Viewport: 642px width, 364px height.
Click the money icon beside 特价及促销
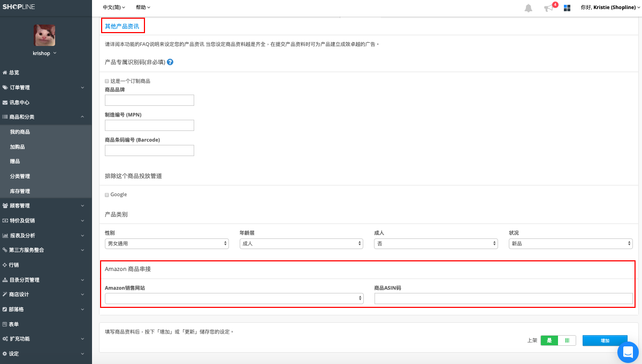coord(5,220)
